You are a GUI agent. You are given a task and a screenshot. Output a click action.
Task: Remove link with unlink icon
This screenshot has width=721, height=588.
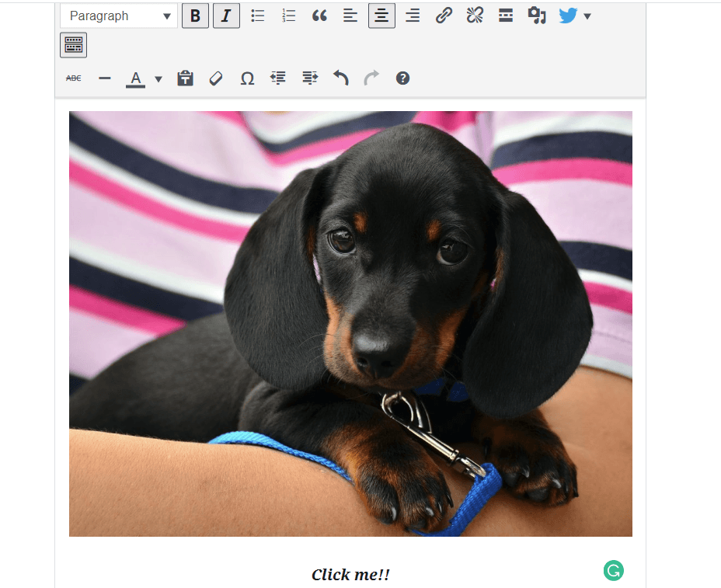point(475,16)
